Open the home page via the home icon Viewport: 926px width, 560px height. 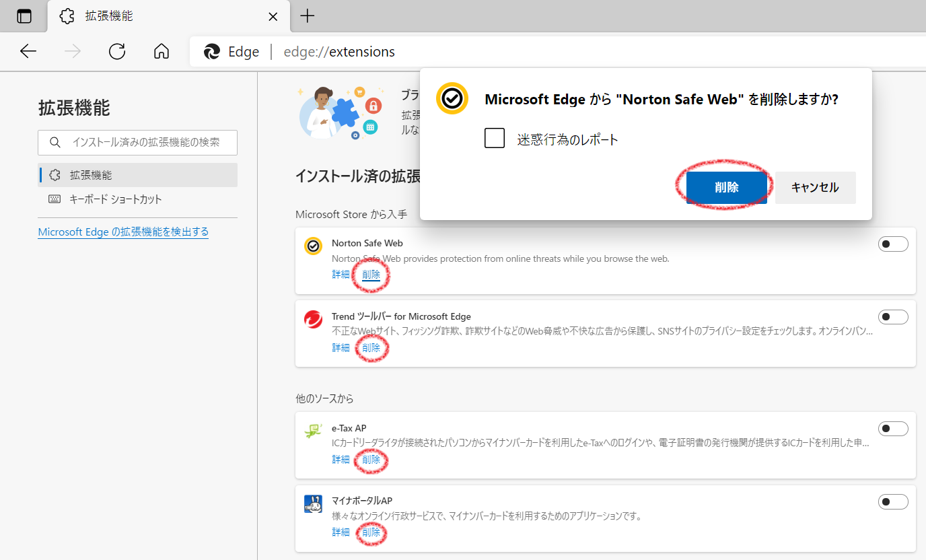161,51
